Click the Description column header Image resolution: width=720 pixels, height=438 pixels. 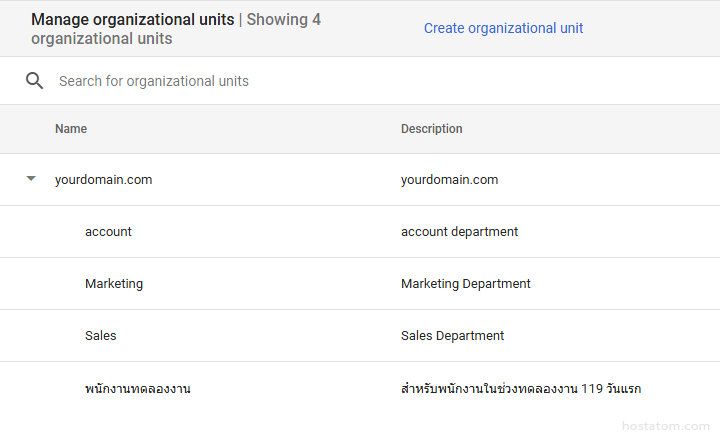click(x=431, y=129)
